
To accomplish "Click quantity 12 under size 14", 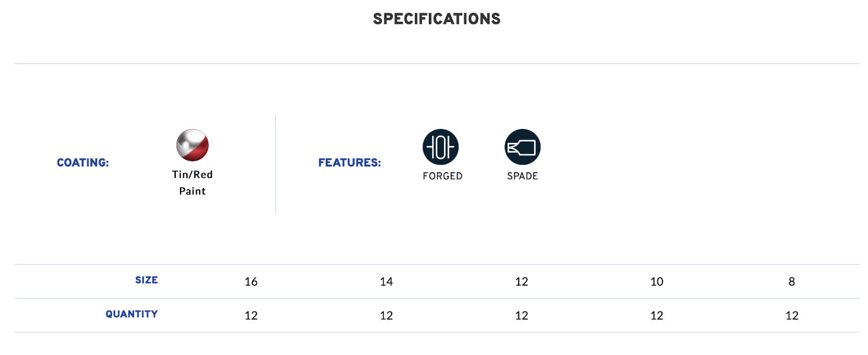I will tap(387, 316).
